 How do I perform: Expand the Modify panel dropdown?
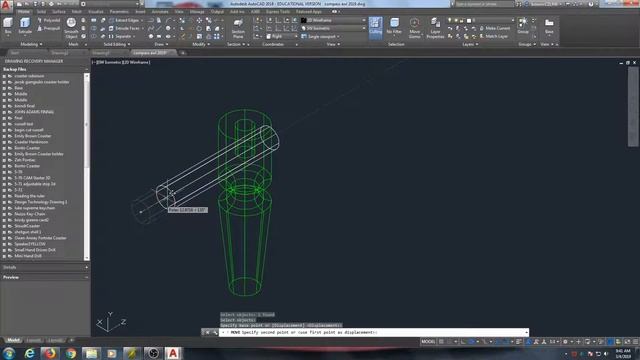[x=201, y=44]
